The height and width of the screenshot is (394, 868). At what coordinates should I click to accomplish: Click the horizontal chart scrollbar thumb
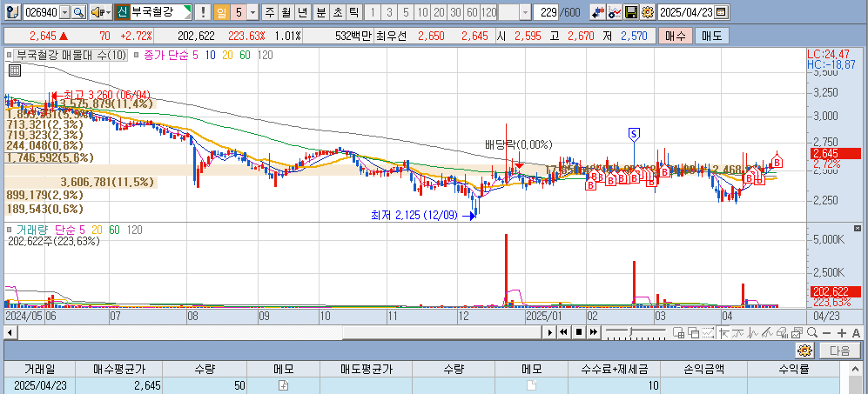coord(441,332)
